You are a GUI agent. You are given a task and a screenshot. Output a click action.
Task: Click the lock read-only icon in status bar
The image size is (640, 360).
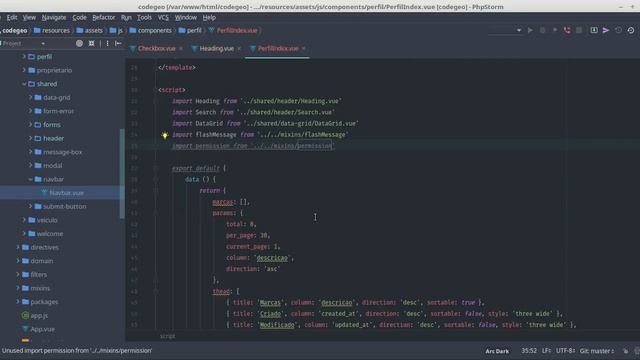tap(626, 351)
